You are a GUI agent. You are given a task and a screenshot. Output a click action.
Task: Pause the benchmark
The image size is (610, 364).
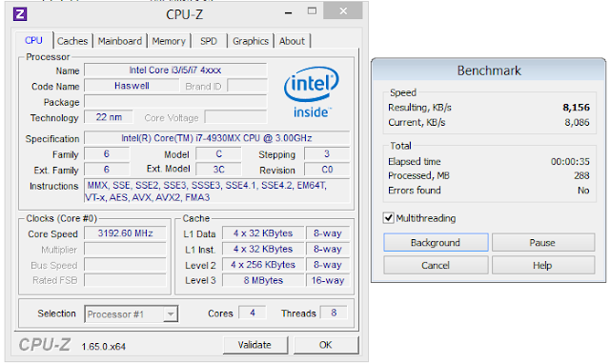543,243
